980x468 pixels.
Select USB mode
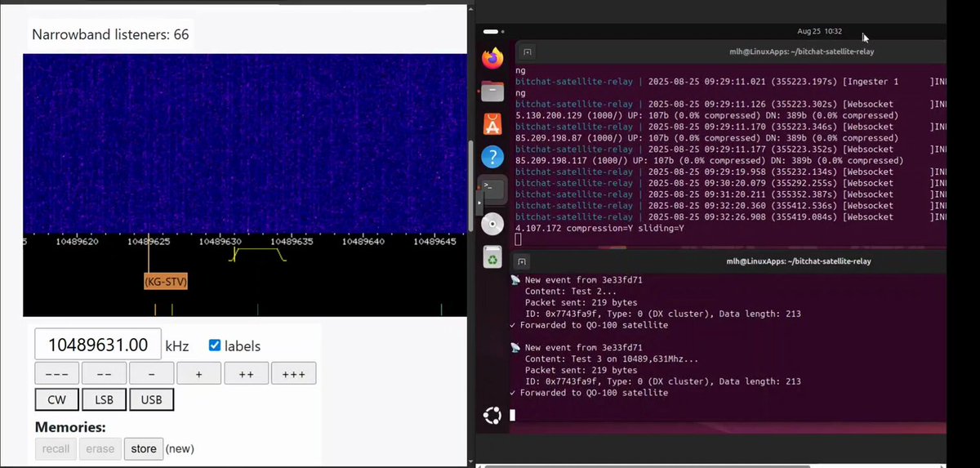152,399
